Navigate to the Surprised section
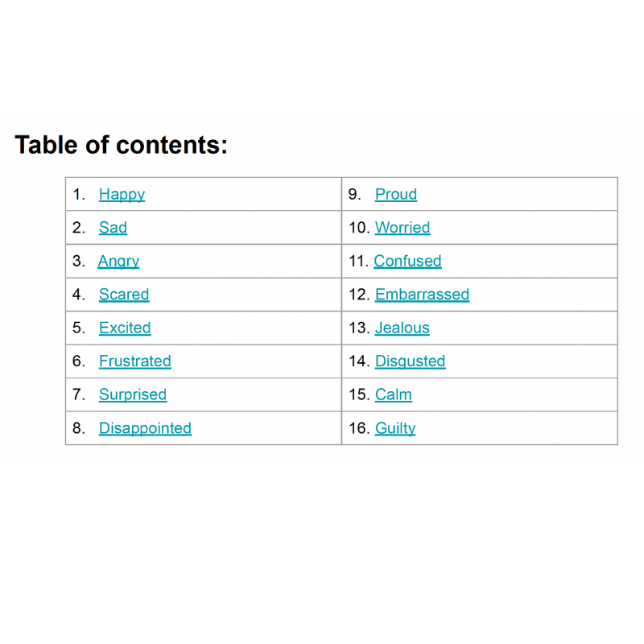The width and height of the screenshot is (644, 644). pyautogui.click(x=133, y=394)
